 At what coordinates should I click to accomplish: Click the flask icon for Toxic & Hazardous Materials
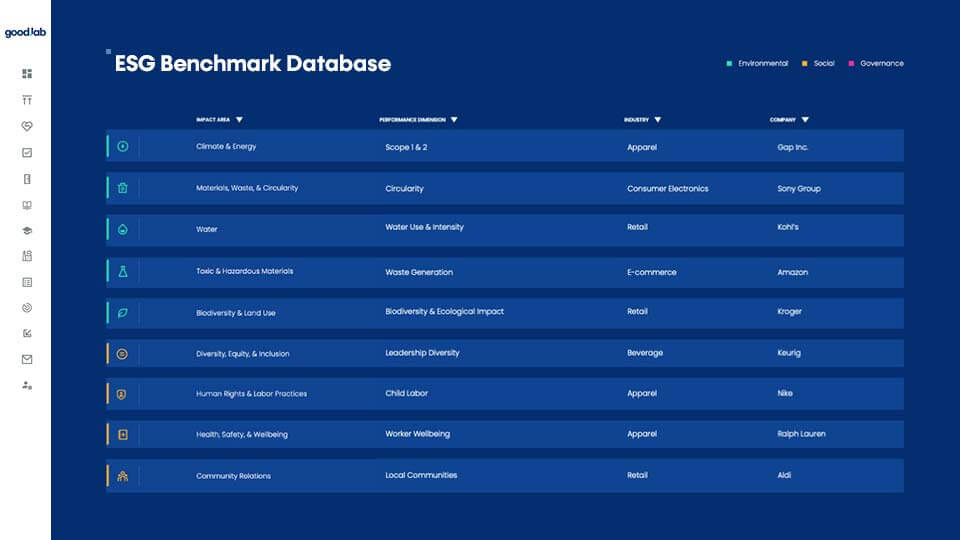pyautogui.click(x=122, y=271)
